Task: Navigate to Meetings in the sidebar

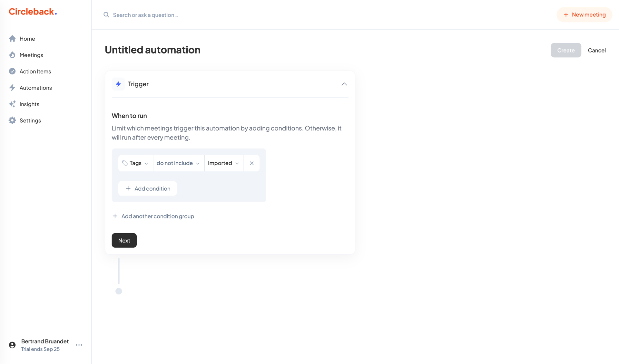Action: (x=31, y=55)
